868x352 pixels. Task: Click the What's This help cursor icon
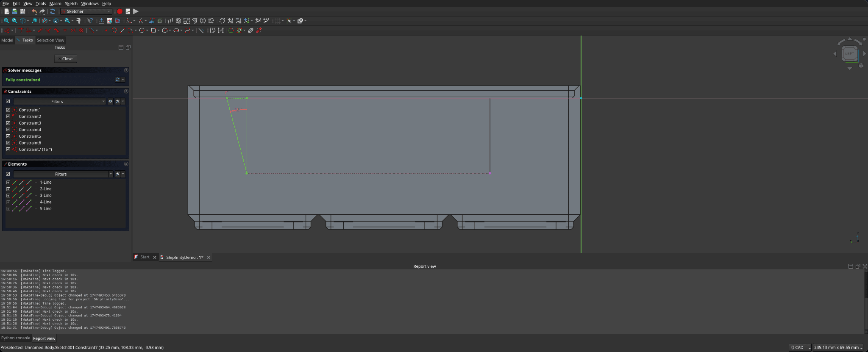pyautogui.click(x=90, y=21)
